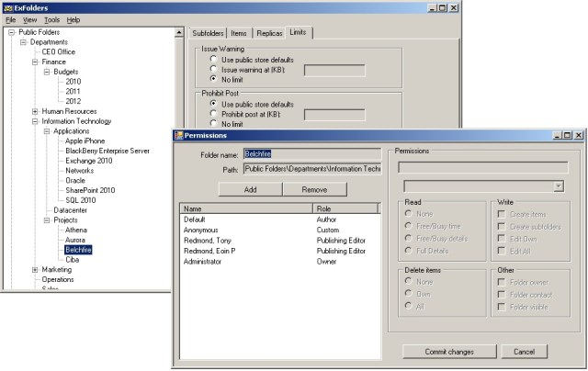Click the Role column header
588x371 pixels.
click(345, 208)
